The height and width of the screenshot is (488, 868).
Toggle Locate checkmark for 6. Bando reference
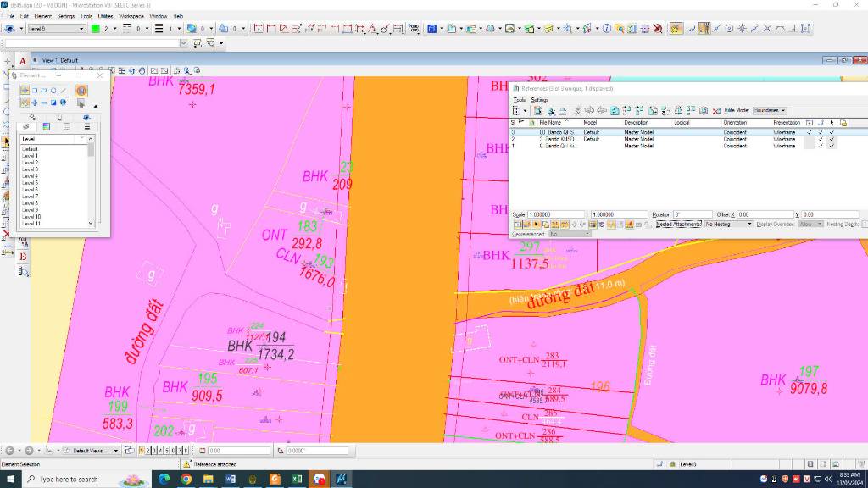(x=832, y=146)
